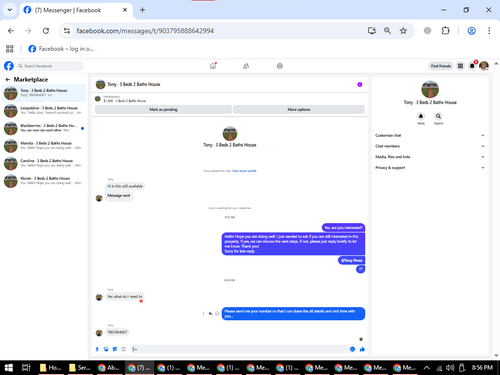Go back using the Marketplace back arrow
Image resolution: width=500 pixels, height=375 pixels.
point(8,80)
